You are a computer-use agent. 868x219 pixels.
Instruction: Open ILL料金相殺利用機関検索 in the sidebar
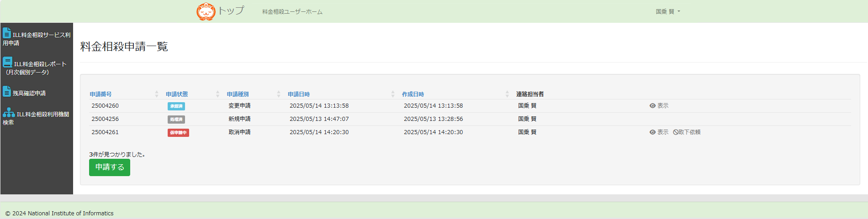36,117
